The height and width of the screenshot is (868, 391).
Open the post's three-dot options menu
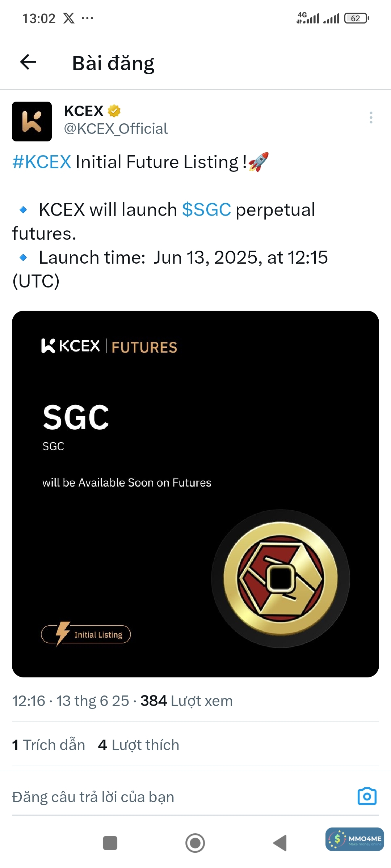coord(371,118)
